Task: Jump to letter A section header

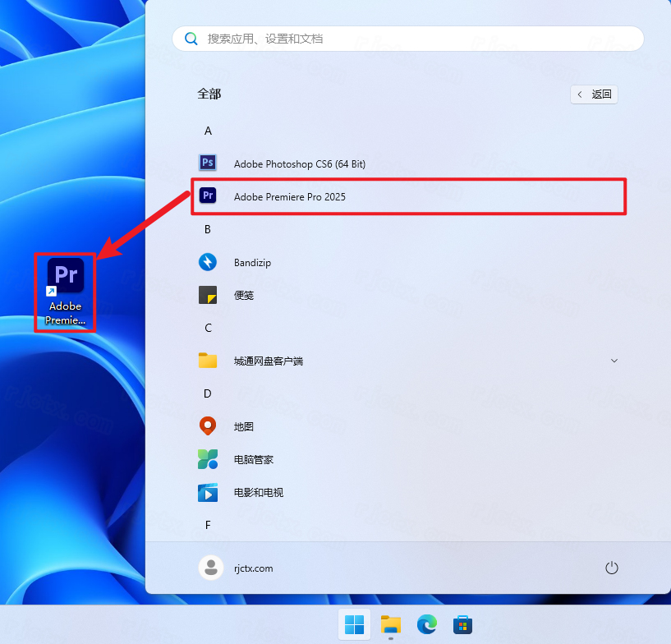Action: click(208, 131)
